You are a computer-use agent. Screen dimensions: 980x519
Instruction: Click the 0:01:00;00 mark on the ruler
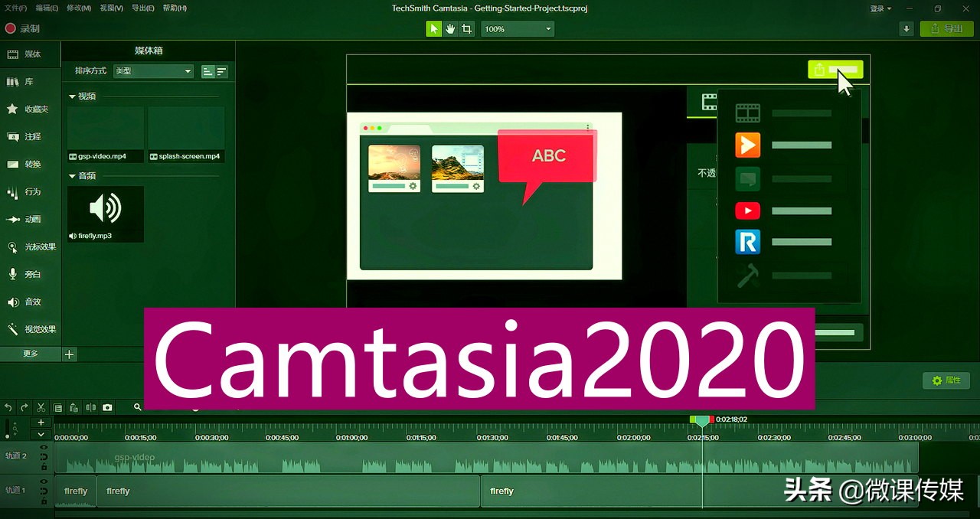click(x=353, y=438)
